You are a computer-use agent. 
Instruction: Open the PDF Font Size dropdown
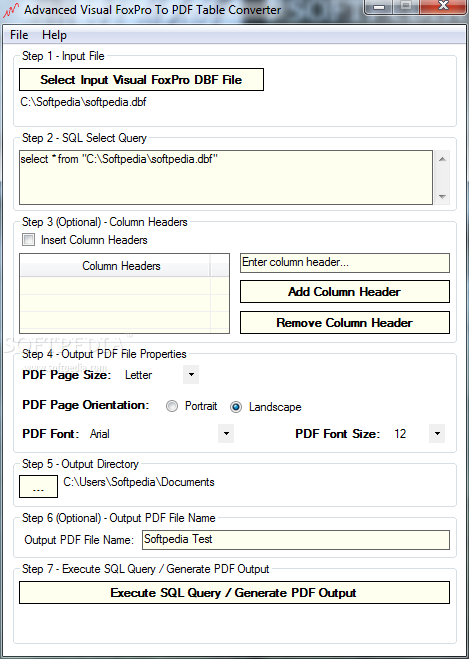[x=437, y=433]
